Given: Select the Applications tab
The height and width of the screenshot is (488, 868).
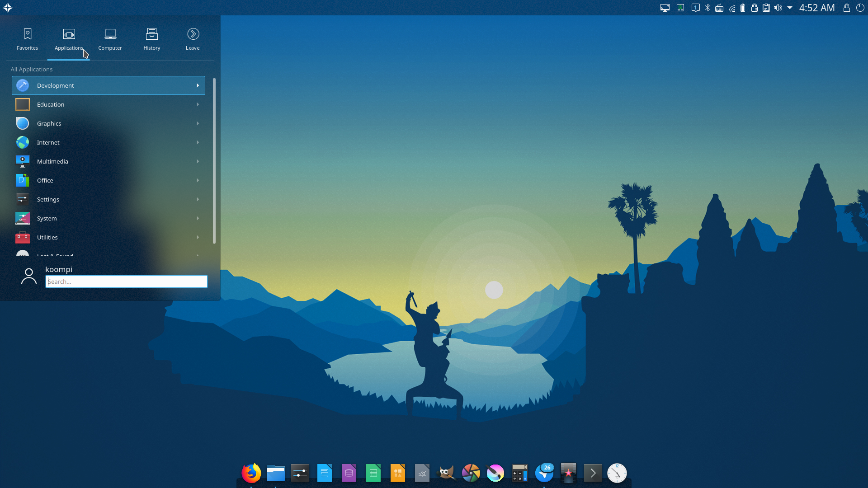Looking at the screenshot, I should [x=69, y=39].
